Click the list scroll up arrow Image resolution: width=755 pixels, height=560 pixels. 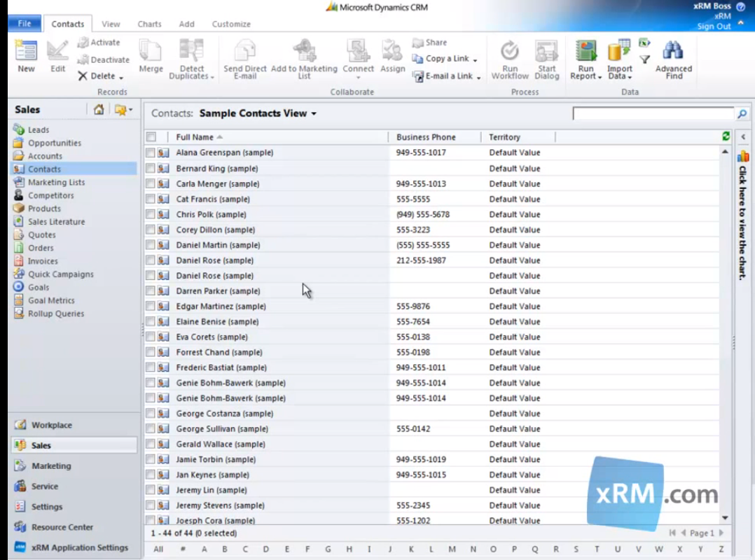pos(725,152)
